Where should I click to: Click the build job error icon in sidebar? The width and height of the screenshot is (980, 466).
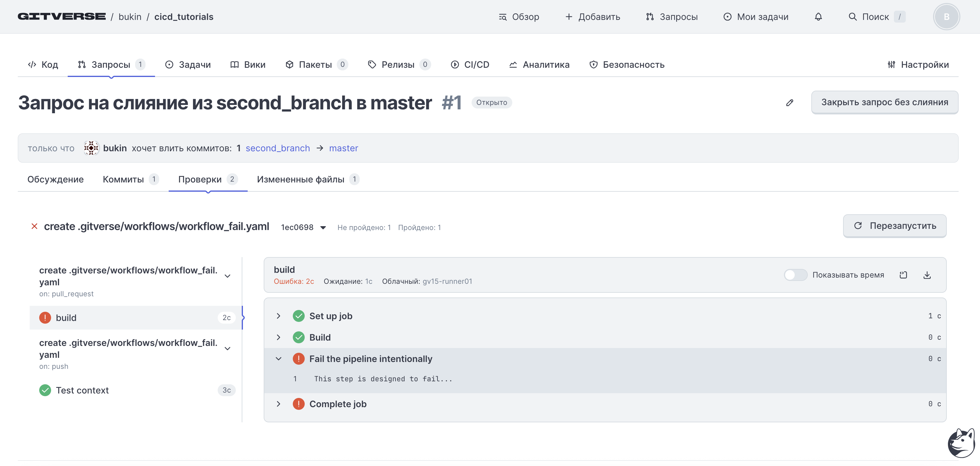[45, 317]
